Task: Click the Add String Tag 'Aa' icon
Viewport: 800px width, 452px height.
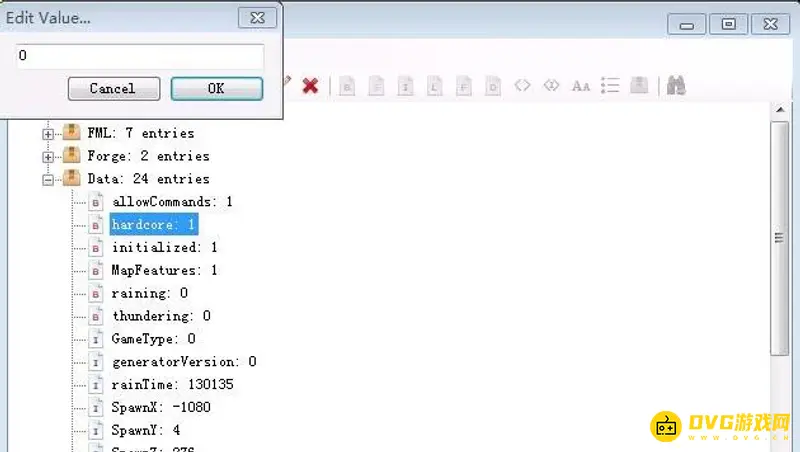Action: [581, 86]
